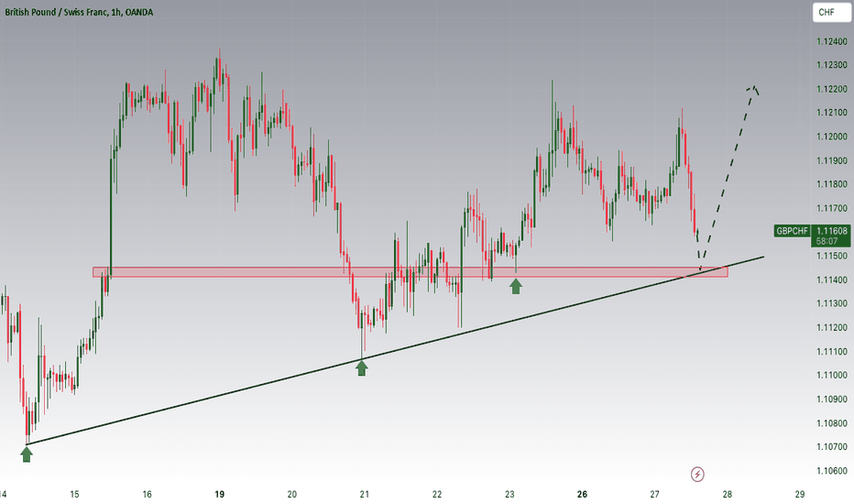Click the 1.11400 price axis label
This screenshot has width=854, height=504.
pyautogui.click(x=832, y=280)
